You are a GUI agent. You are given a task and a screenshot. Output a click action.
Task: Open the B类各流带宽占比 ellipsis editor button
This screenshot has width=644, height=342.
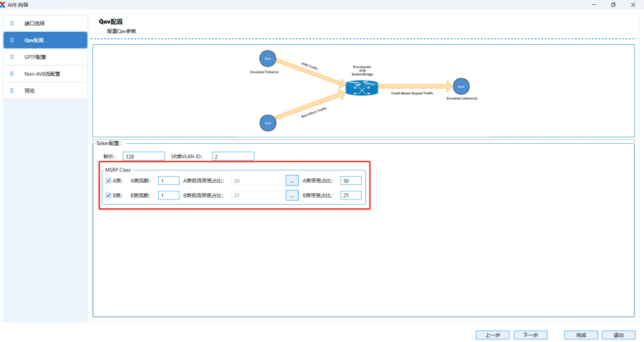pyautogui.click(x=292, y=195)
